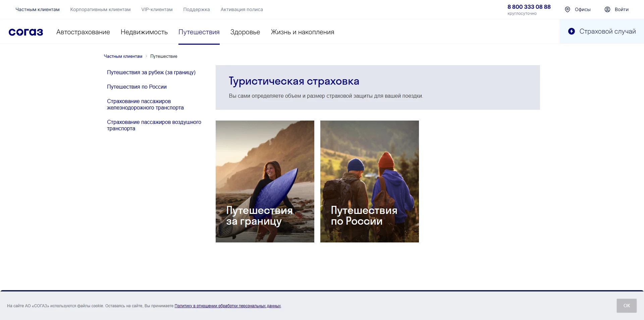Switch to the Жизнь и накопления tab
The image size is (644, 320).
(x=303, y=32)
